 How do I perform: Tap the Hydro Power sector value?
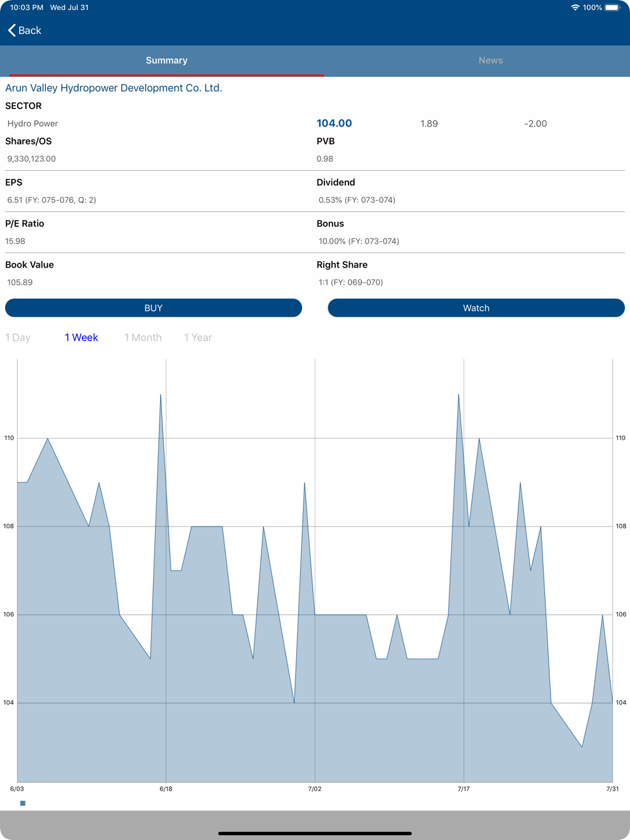click(33, 123)
